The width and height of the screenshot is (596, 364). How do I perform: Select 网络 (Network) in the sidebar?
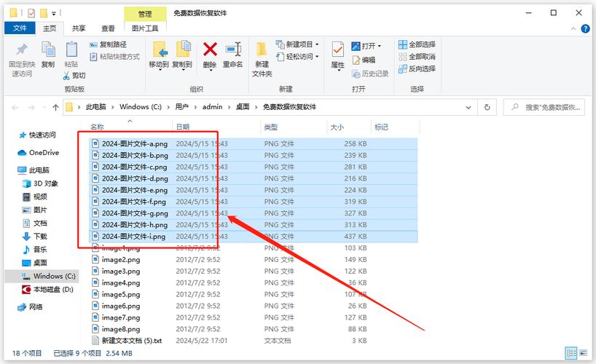coord(31,306)
